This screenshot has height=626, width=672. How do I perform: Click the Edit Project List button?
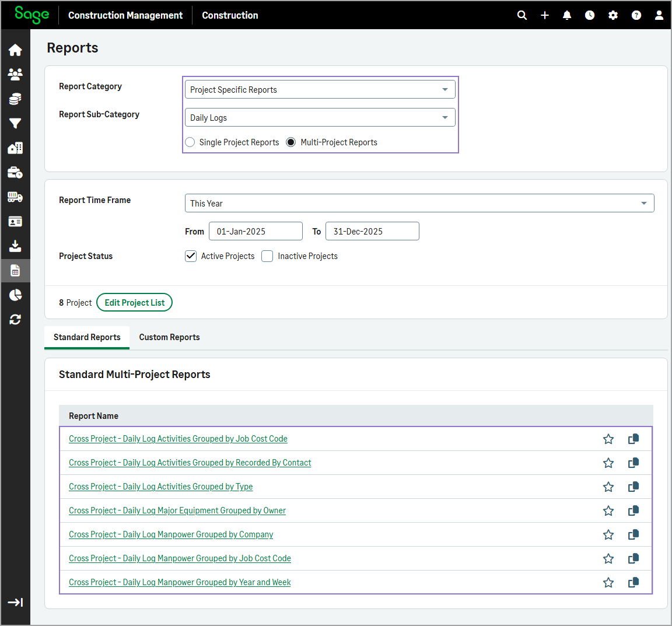[x=134, y=303]
